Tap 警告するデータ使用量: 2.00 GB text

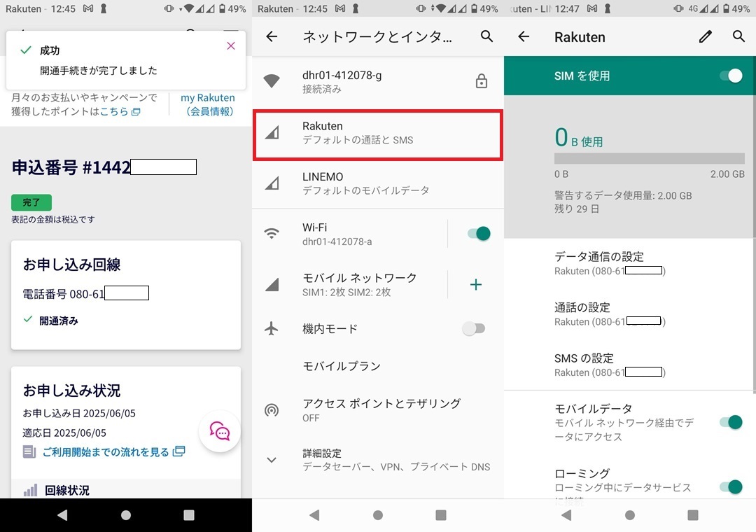[623, 195]
